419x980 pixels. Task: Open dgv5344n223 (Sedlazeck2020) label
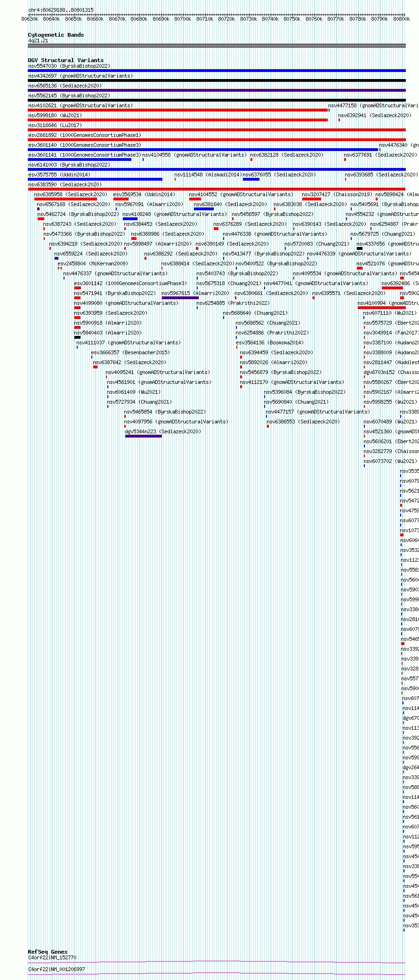(163, 431)
